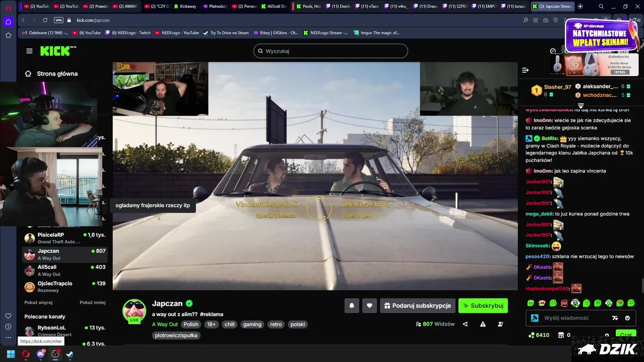Expand list with Pokaż więcej
Screen dimensions: 644x362
[x=38, y=303]
